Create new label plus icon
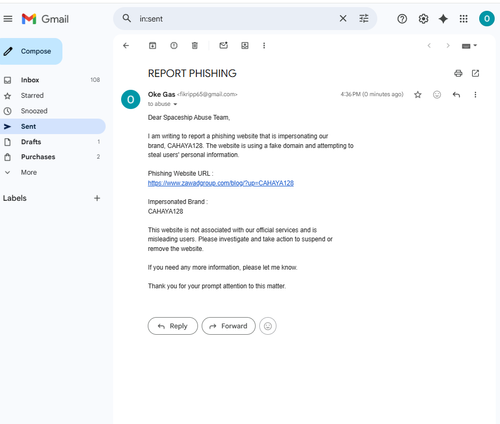 [97, 198]
